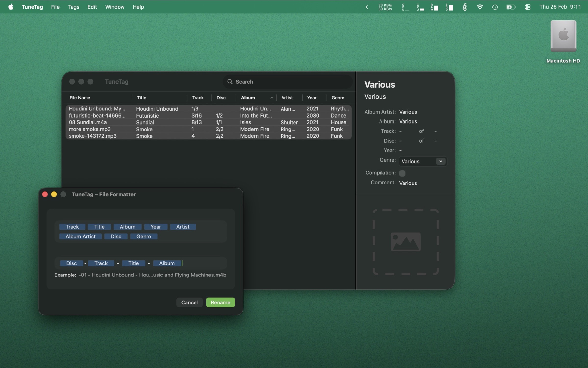Click Title token in format pattern
The width and height of the screenshot is (588, 368).
pos(134,263)
